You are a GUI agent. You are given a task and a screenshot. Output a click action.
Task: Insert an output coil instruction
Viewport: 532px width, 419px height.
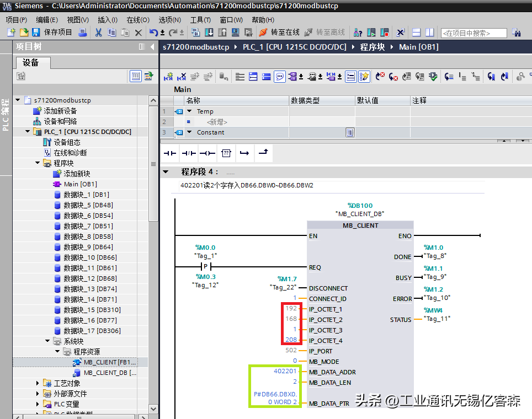pos(208,153)
